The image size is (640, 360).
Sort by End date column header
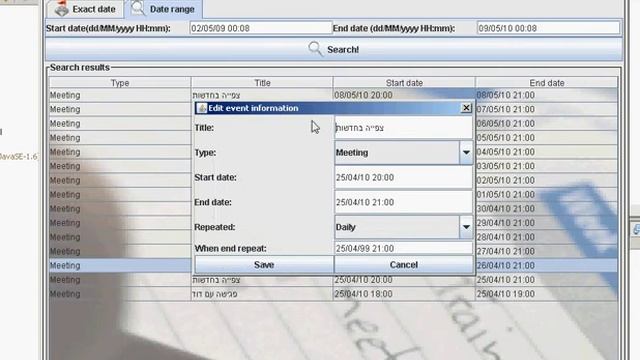click(x=547, y=83)
